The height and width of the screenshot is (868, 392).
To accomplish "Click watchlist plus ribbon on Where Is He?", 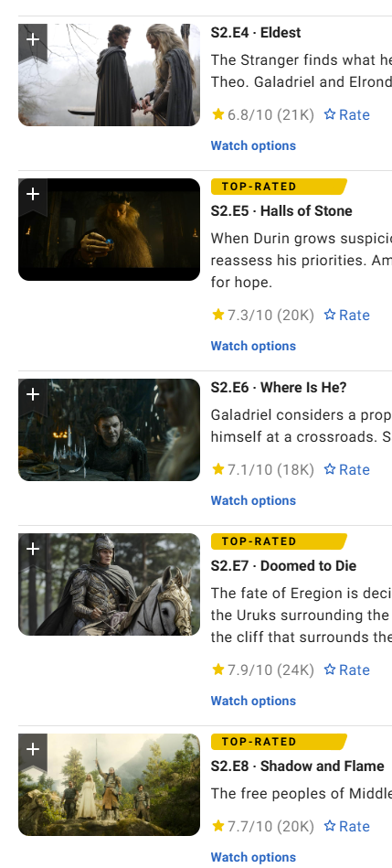I will click(33, 397).
